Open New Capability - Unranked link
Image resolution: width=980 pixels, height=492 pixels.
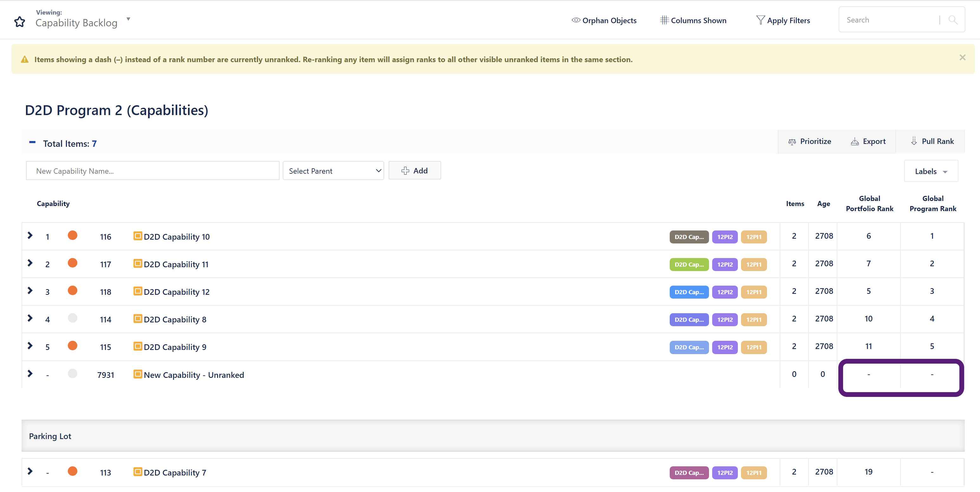[x=194, y=375]
